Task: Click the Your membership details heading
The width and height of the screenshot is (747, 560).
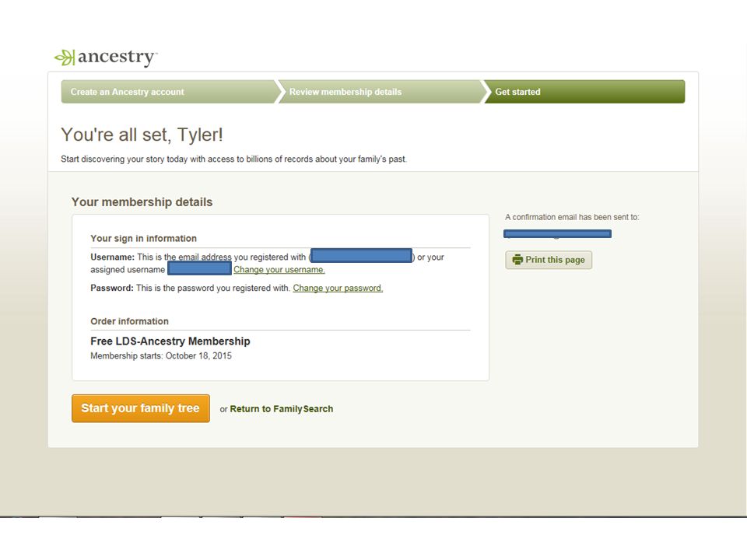Action: tap(142, 202)
